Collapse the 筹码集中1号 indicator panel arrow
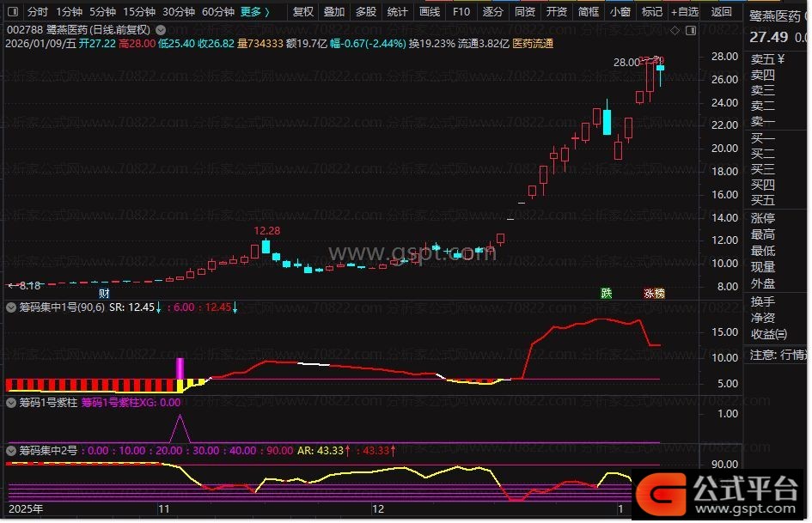This screenshot has height=523, width=812. coord(10,307)
